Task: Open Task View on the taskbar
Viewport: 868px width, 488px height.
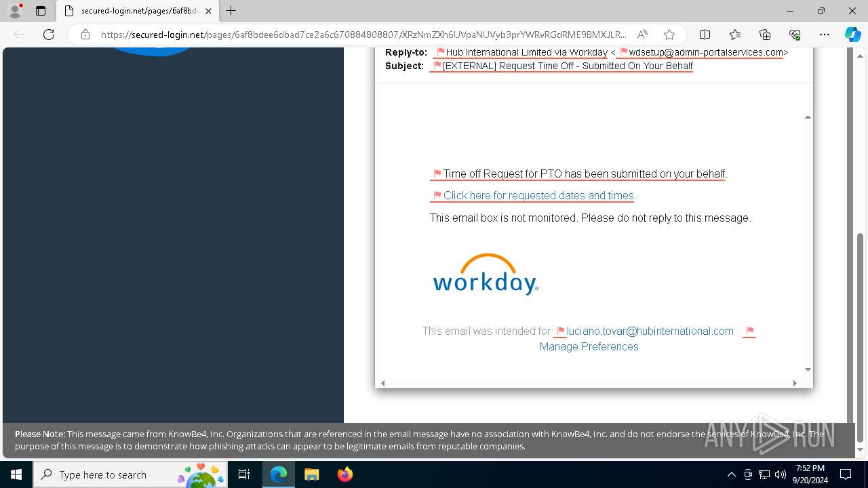Action: pos(244,474)
